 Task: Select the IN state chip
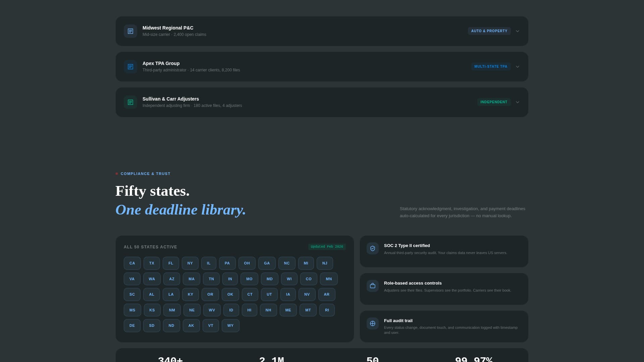point(230,279)
